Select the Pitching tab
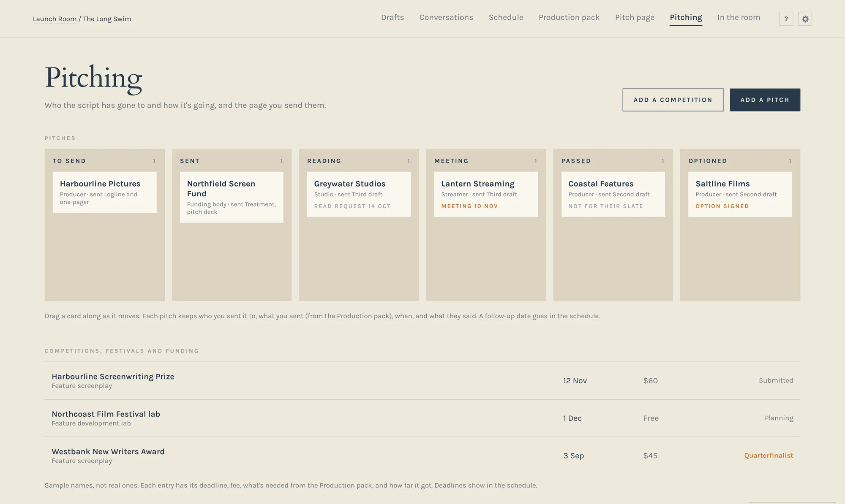845x504 pixels. tap(686, 17)
